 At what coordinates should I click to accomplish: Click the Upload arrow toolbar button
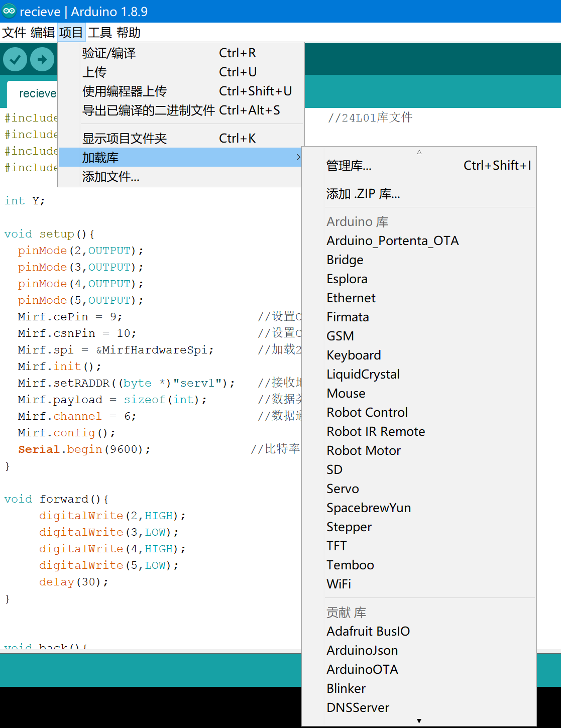pos(42,60)
